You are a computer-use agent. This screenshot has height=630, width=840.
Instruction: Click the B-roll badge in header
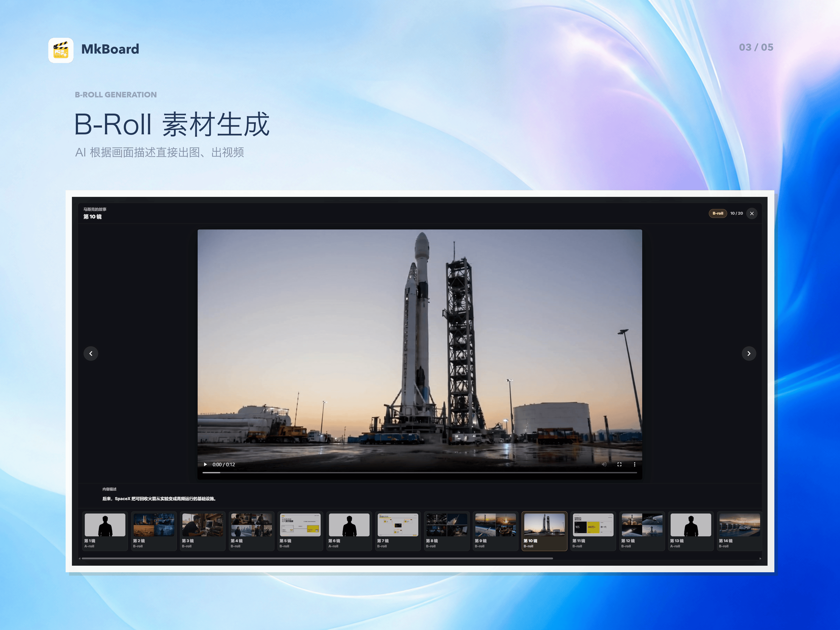pos(718,213)
